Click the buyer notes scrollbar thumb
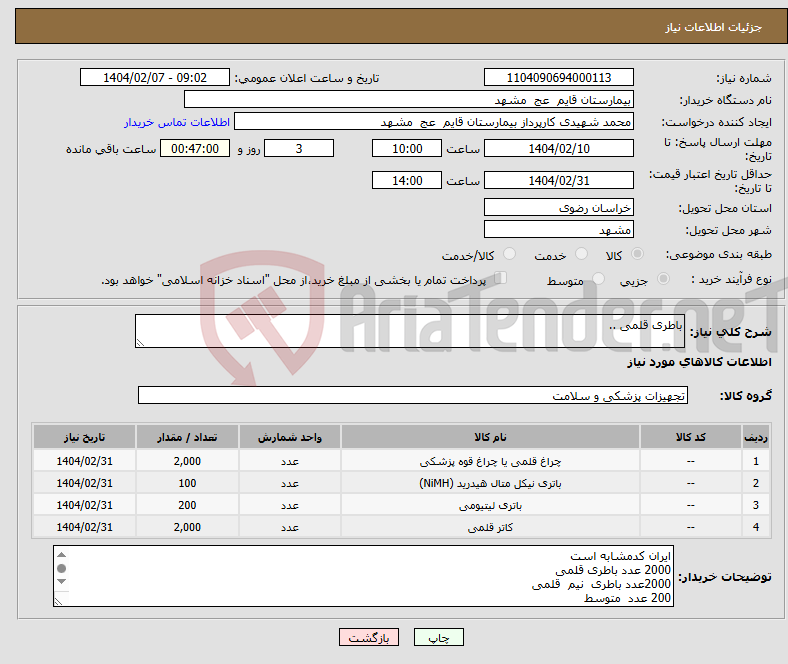The width and height of the screenshot is (788, 664). (61, 568)
